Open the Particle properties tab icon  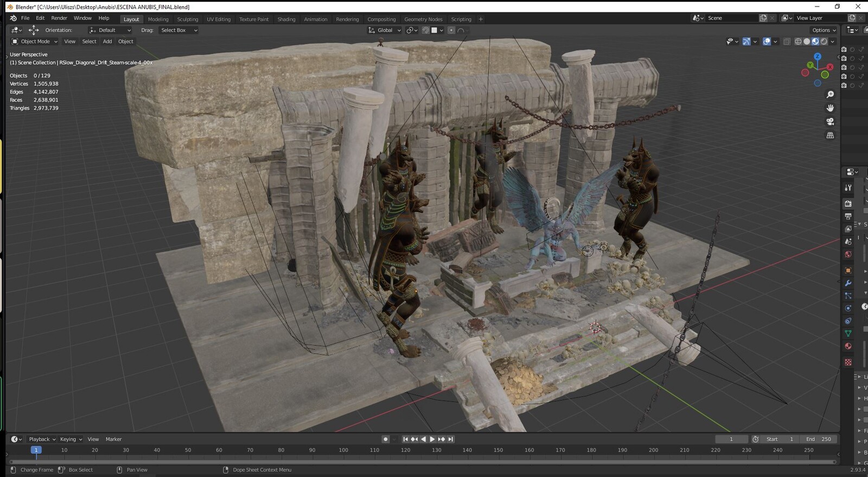tap(848, 296)
